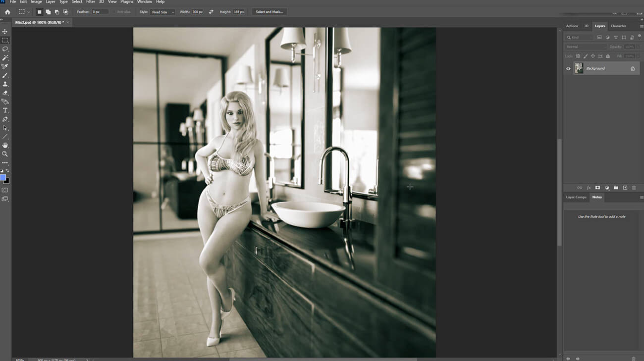Add a layer style (fx)

click(589, 188)
